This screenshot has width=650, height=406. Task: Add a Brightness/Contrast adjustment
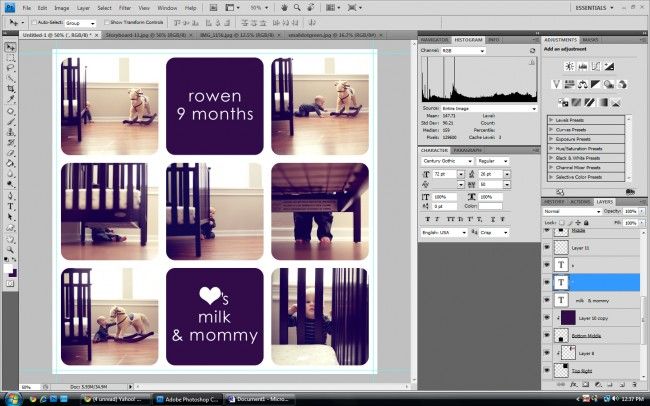tap(568, 66)
